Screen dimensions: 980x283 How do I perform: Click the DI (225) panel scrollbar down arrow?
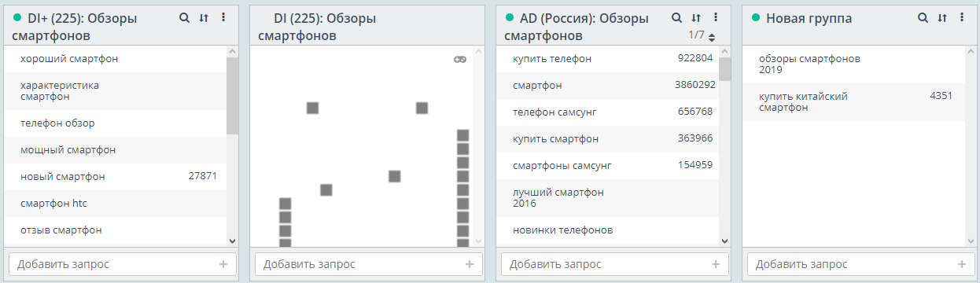pyautogui.click(x=478, y=241)
